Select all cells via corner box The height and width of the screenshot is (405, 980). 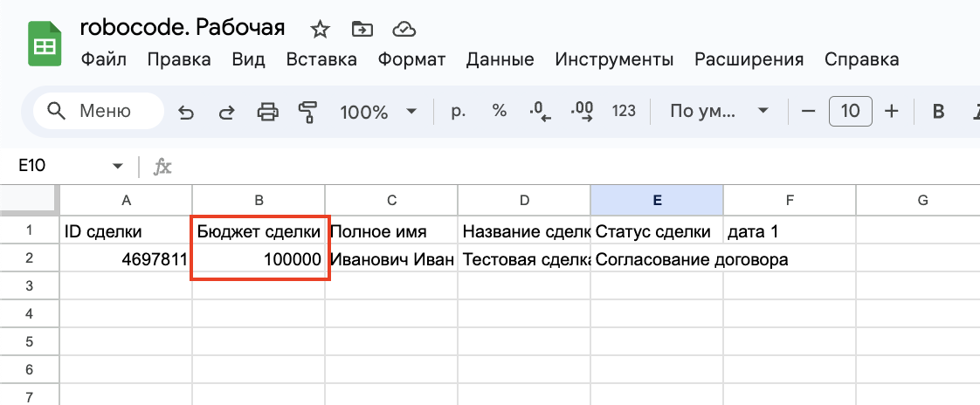[x=30, y=200]
